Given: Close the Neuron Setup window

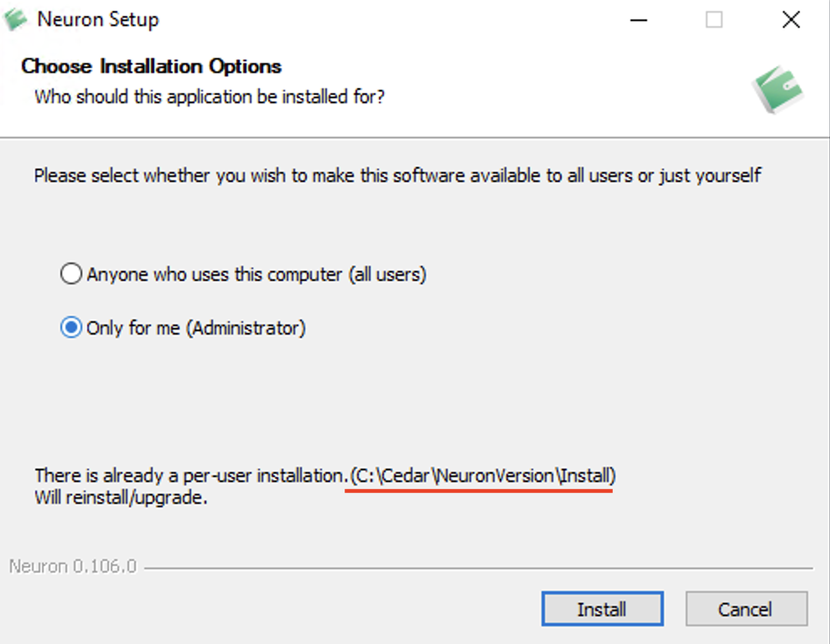Looking at the screenshot, I should pyautogui.click(x=791, y=19).
